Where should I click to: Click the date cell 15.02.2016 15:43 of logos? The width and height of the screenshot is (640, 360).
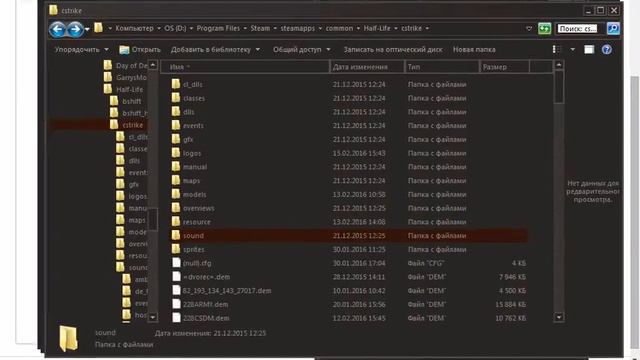coord(359,153)
